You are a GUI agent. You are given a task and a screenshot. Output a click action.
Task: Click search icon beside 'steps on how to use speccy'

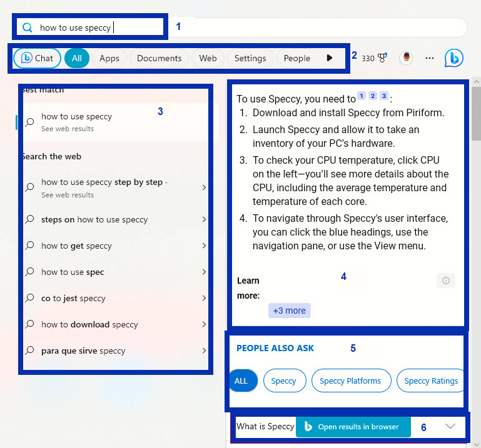[x=30, y=219]
